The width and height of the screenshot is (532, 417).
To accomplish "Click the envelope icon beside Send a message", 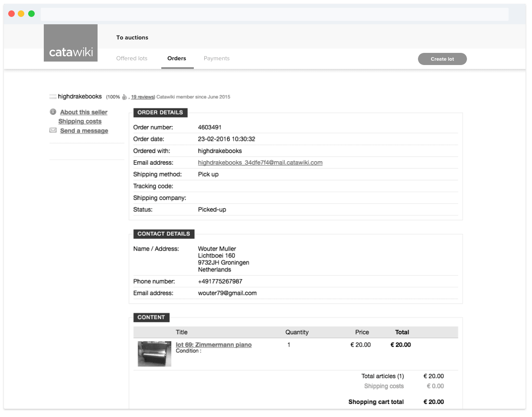I will (x=53, y=130).
